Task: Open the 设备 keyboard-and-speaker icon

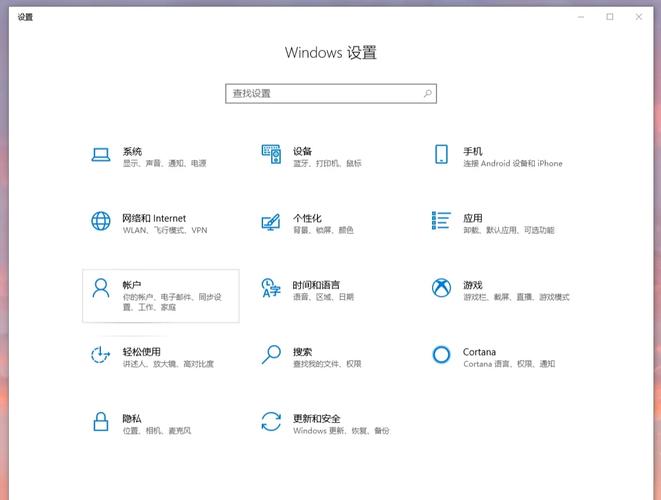Action: coord(271,154)
